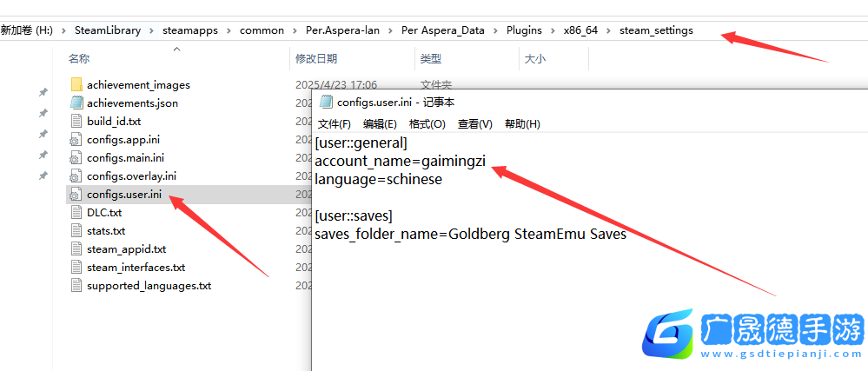Sort files by 名称 column header

click(x=79, y=59)
